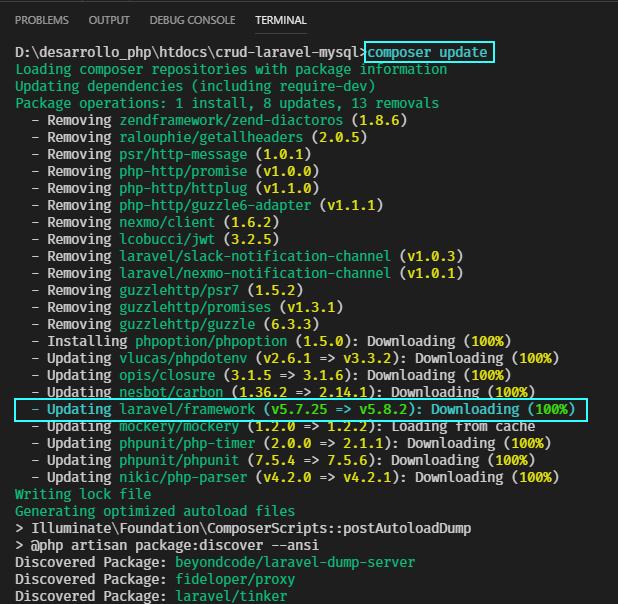Click 'Loading from cache' text

(464, 426)
